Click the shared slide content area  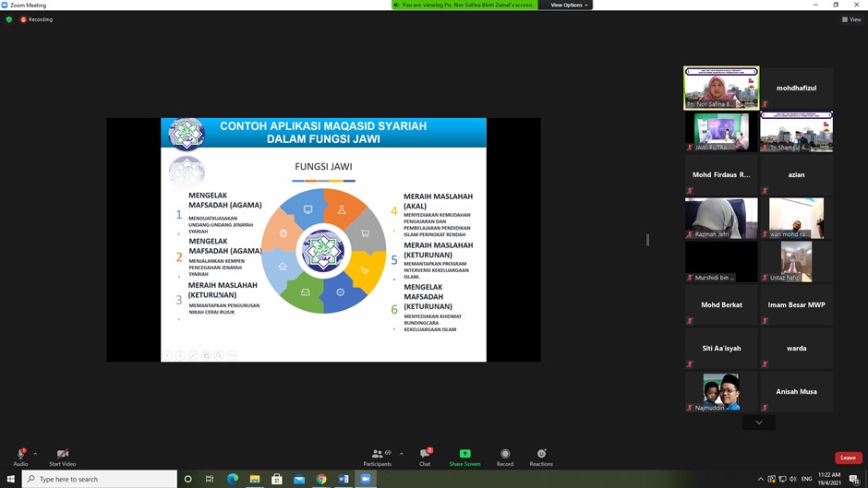tap(324, 240)
